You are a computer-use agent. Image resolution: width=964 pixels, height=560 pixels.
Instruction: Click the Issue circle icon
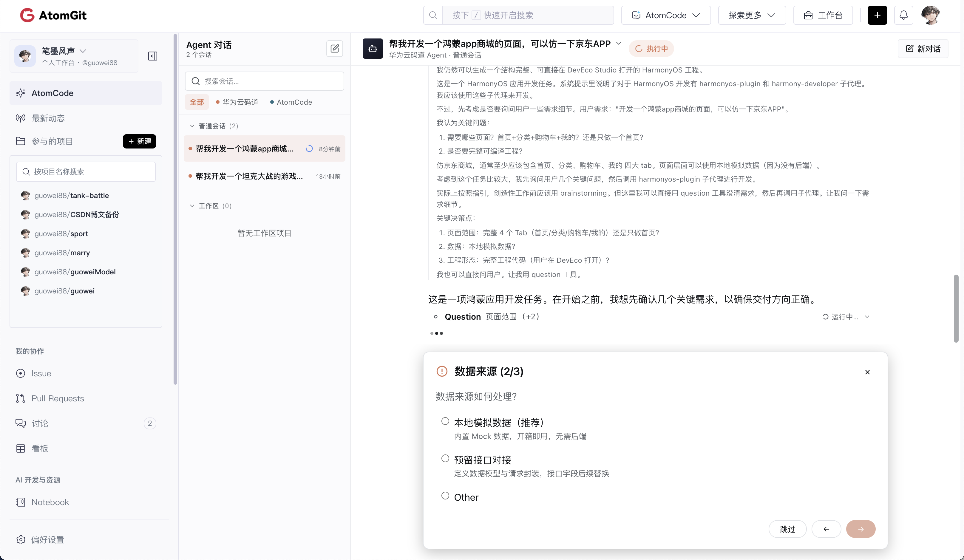[x=21, y=373]
